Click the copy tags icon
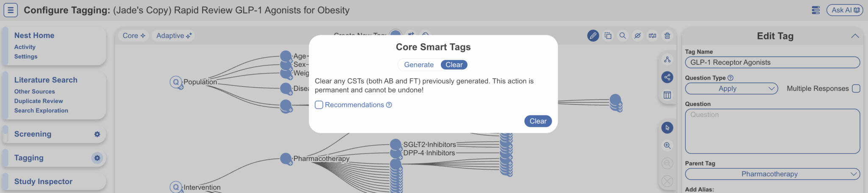Viewport: 868px width, 193px height. tap(608, 36)
